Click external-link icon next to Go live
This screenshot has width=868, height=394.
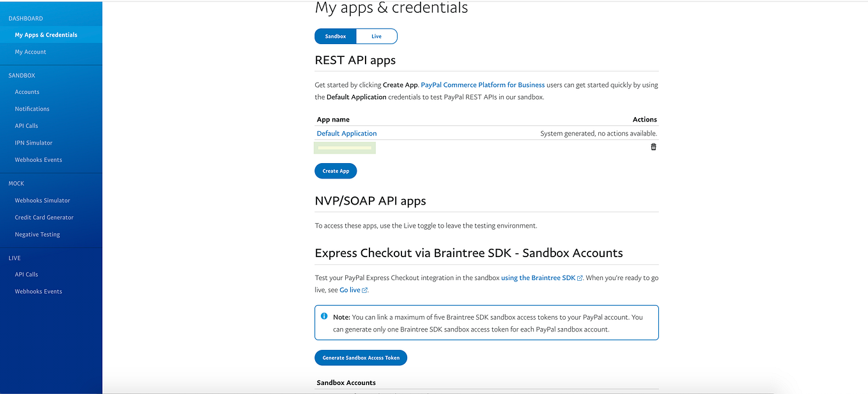pyautogui.click(x=365, y=290)
